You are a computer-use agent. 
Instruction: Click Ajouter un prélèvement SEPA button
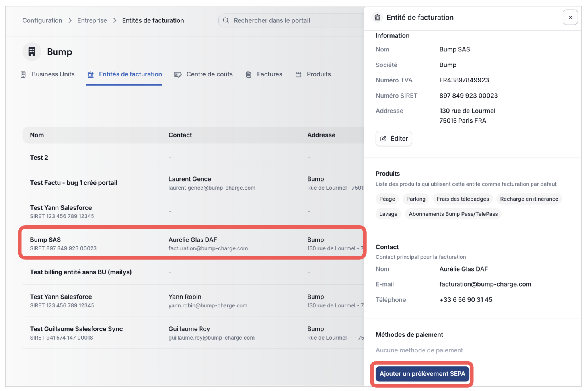click(x=422, y=374)
